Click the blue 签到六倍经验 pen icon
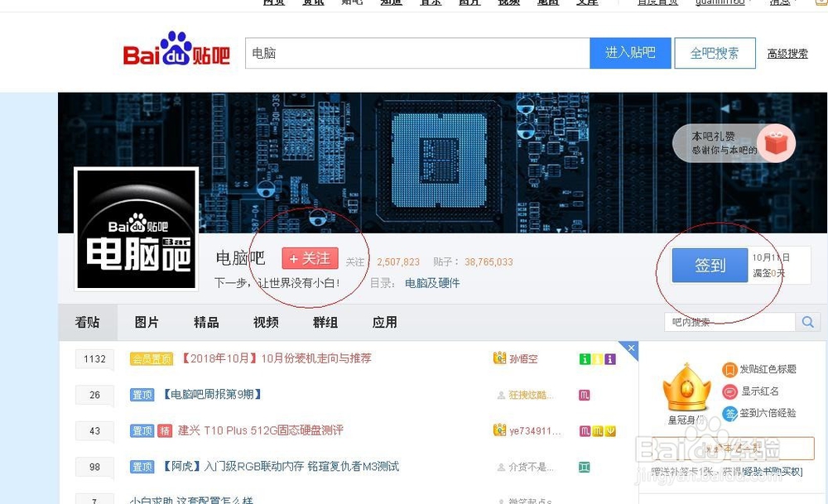 point(729,413)
